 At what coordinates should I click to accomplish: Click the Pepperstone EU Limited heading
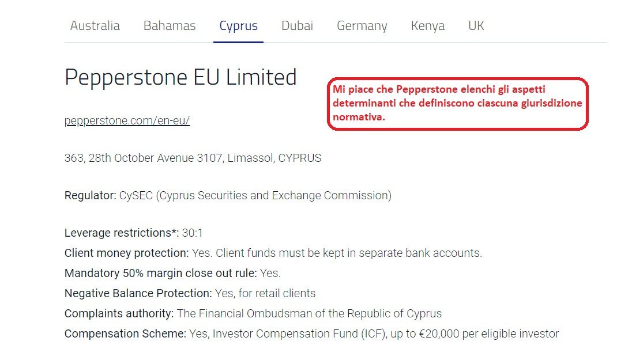click(180, 76)
